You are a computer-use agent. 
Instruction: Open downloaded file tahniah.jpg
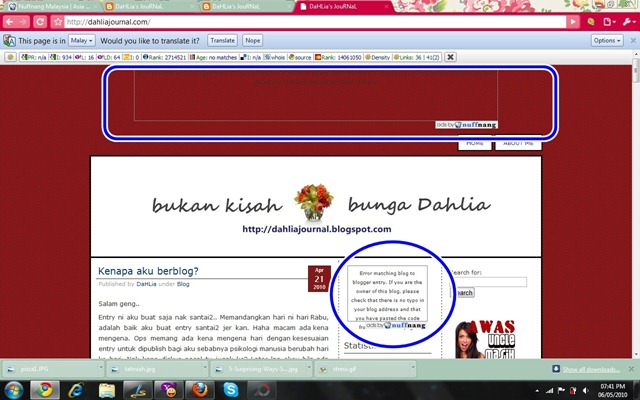click(154, 369)
